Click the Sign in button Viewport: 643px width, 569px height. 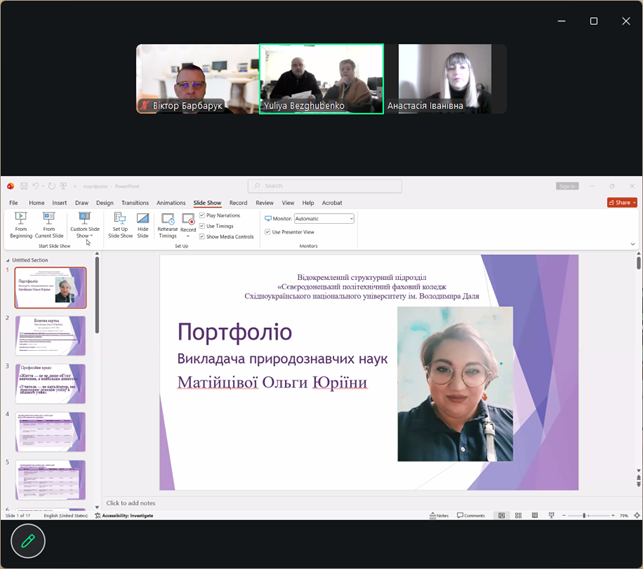click(x=567, y=186)
